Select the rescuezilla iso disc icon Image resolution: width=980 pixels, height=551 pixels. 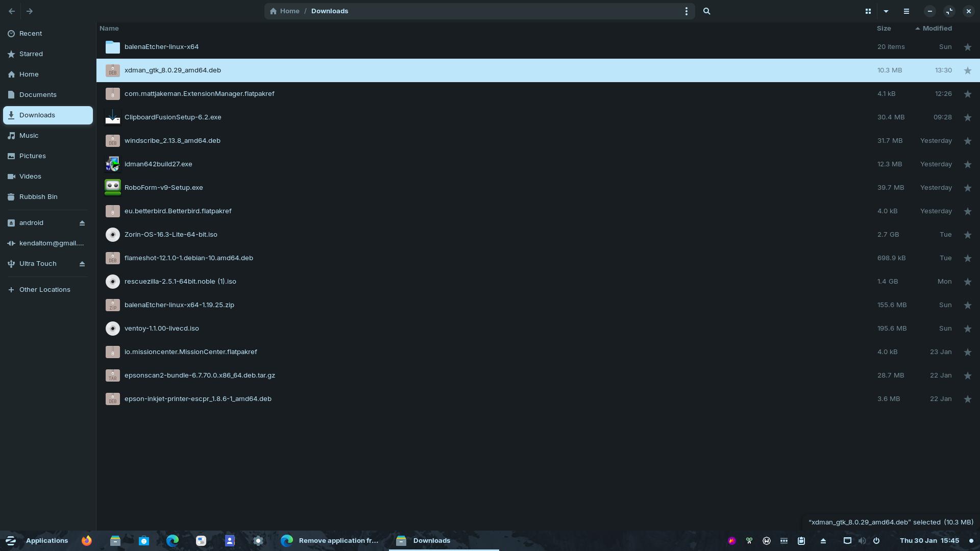[112, 282]
